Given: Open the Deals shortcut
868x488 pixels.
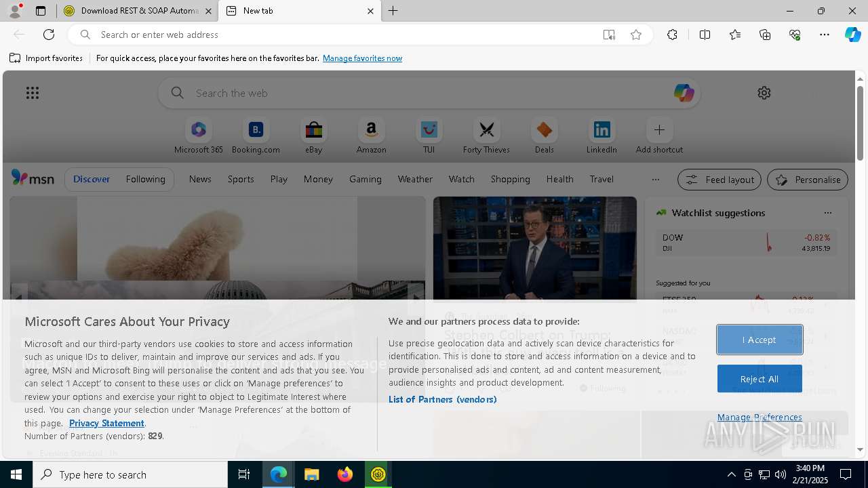Looking at the screenshot, I should click(x=544, y=136).
